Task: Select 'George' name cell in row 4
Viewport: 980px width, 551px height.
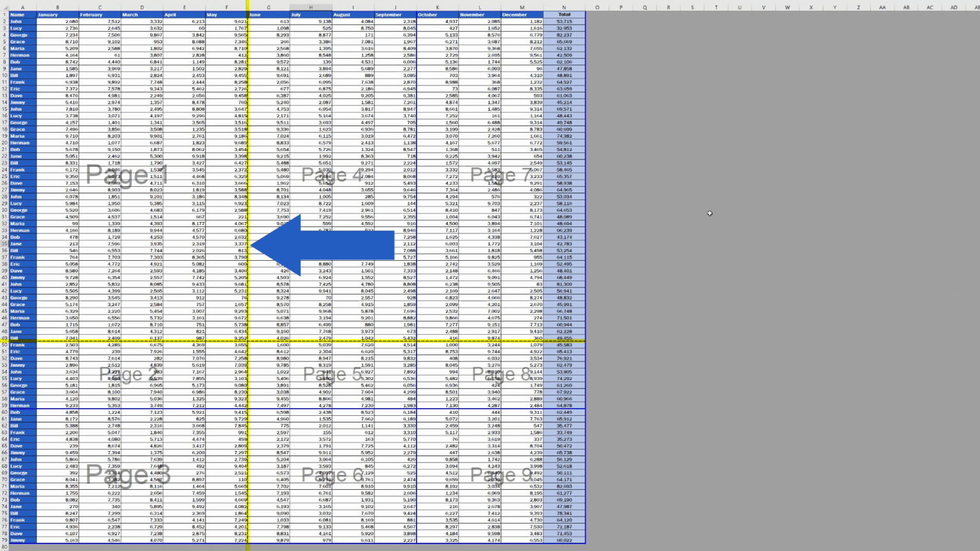Action: (22, 35)
